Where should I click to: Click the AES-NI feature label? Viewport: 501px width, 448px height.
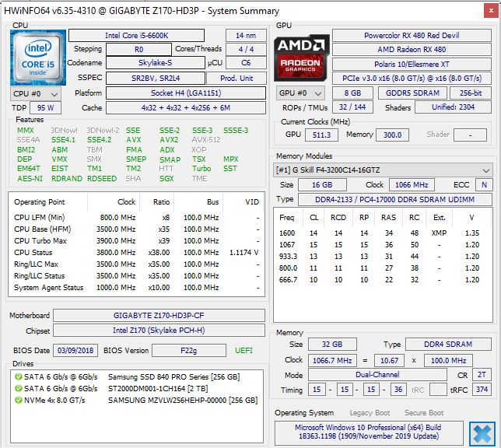click(30, 178)
